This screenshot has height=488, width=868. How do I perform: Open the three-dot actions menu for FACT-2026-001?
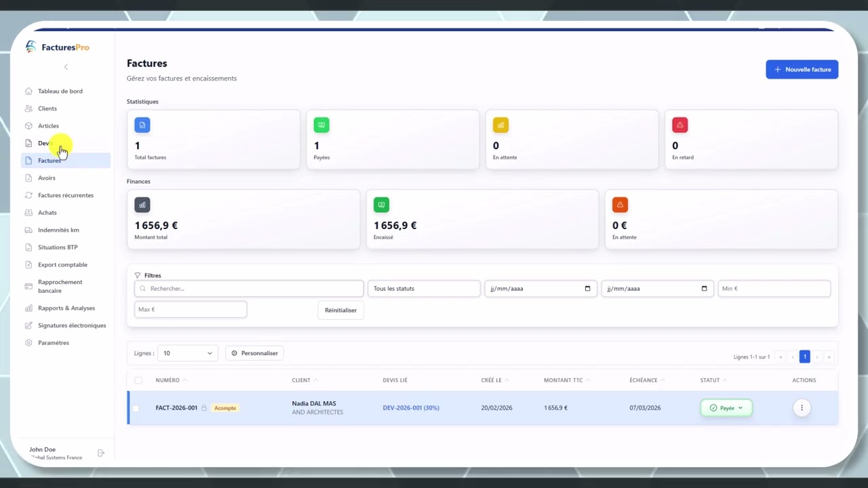tap(802, 408)
